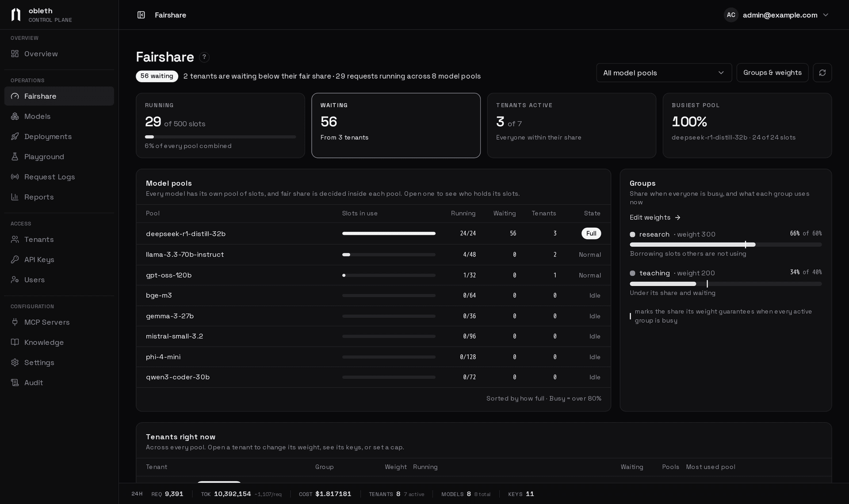Go to Models in the sidebar
849x504 pixels.
click(59, 116)
